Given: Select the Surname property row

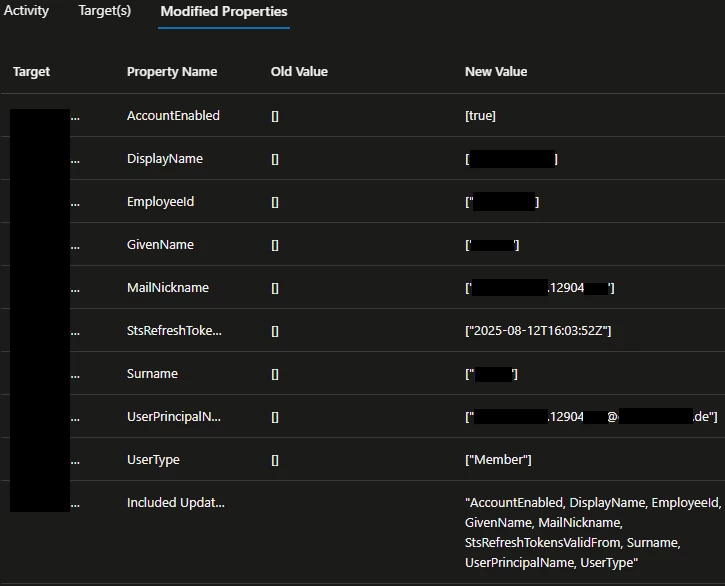Looking at the screenshot, I should coord(152,374).
